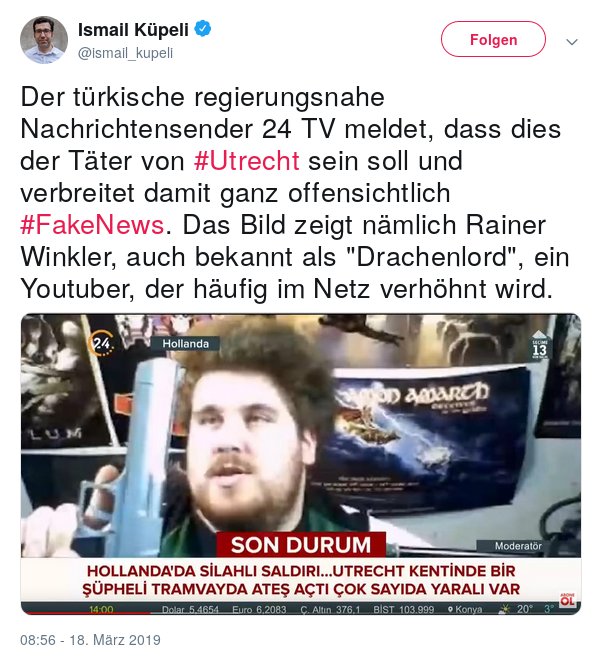
Task: Click the Hollanda location label
Action: coord(185,344)
